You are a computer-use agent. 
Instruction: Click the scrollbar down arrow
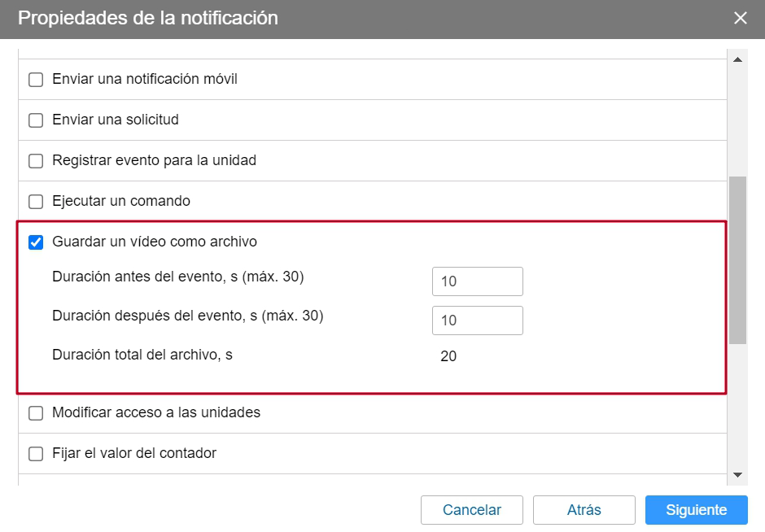(x=739, y=473)
